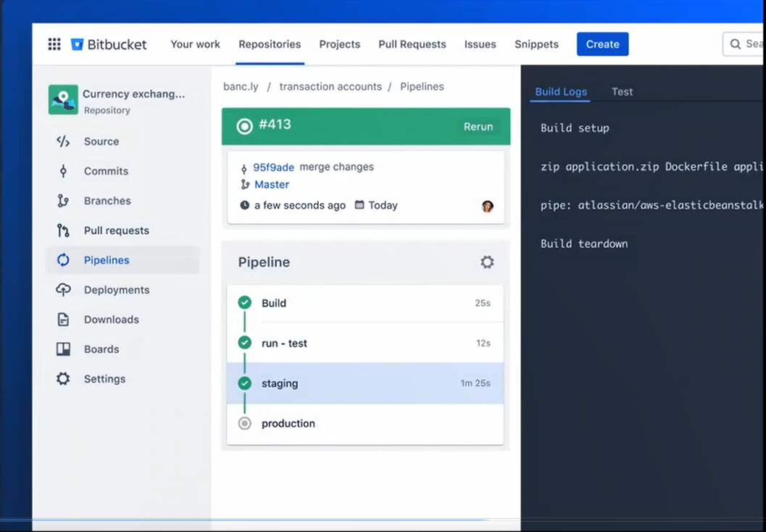Click the branch icon beside Master
Viewport: 766px width, 532px height.
pos(245,185)
